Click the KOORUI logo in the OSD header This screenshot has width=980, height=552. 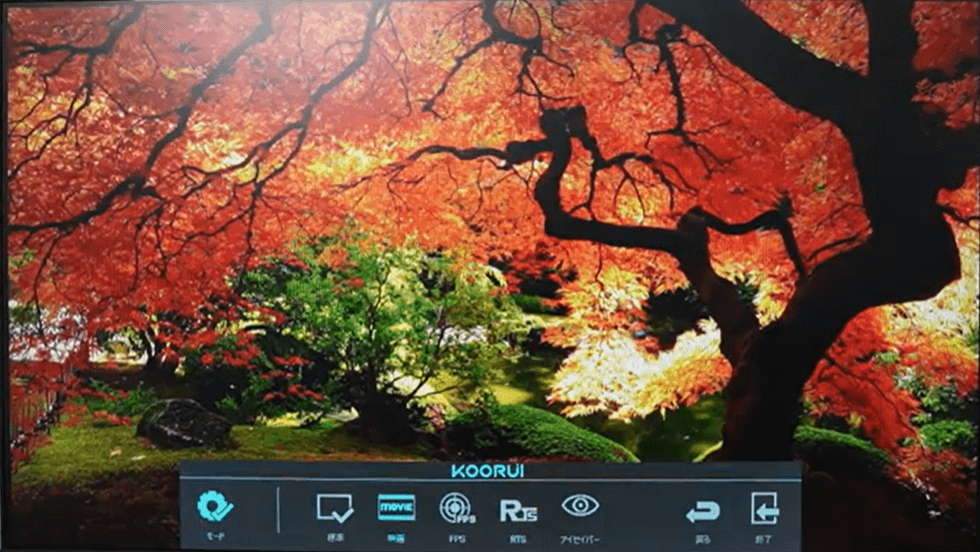[490, 472]
